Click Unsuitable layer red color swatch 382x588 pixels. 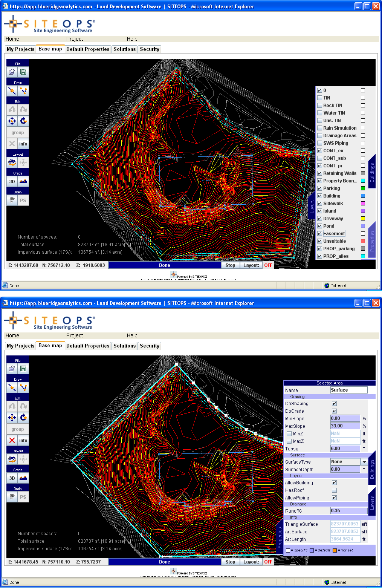363,241
